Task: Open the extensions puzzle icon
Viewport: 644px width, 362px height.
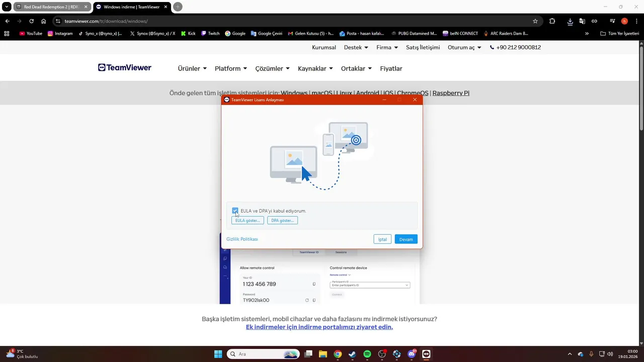Action: (x=552, y=21)
